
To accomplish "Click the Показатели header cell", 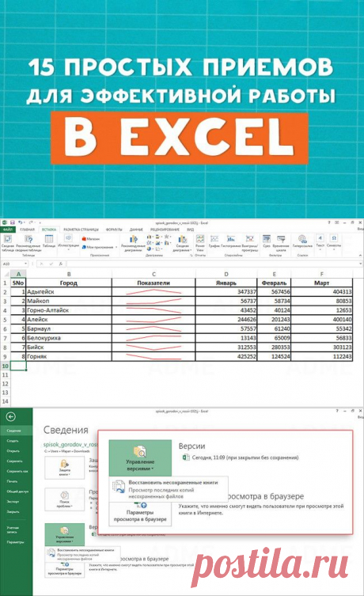I will click(x=154, y=283).
